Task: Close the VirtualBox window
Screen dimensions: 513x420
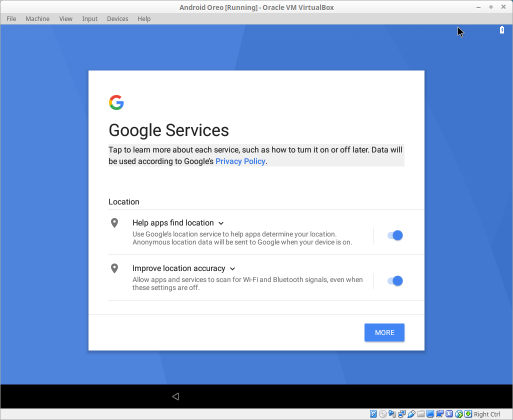Action: (503, 7)
